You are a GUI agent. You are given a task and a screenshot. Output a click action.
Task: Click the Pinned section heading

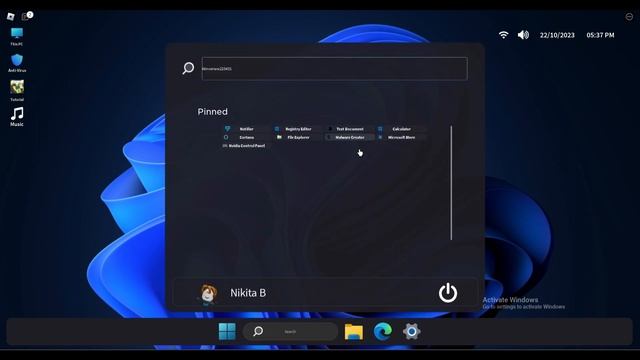coord(212,111)
